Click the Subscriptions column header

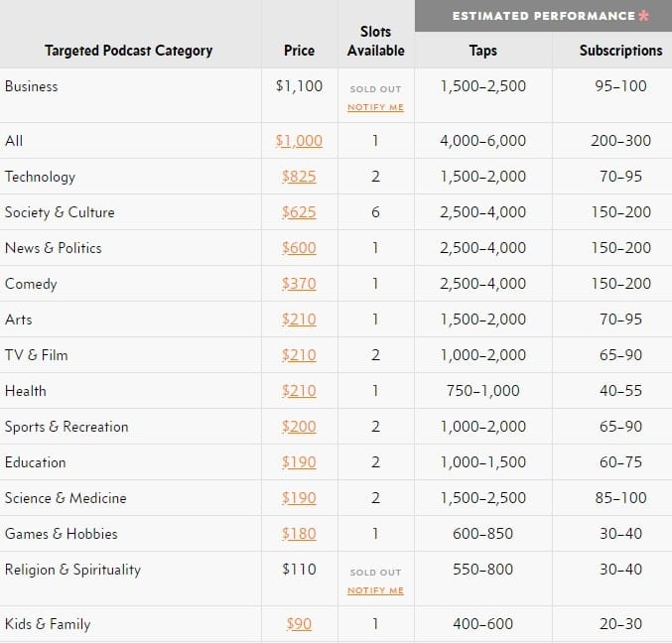(x=620, y=51)
